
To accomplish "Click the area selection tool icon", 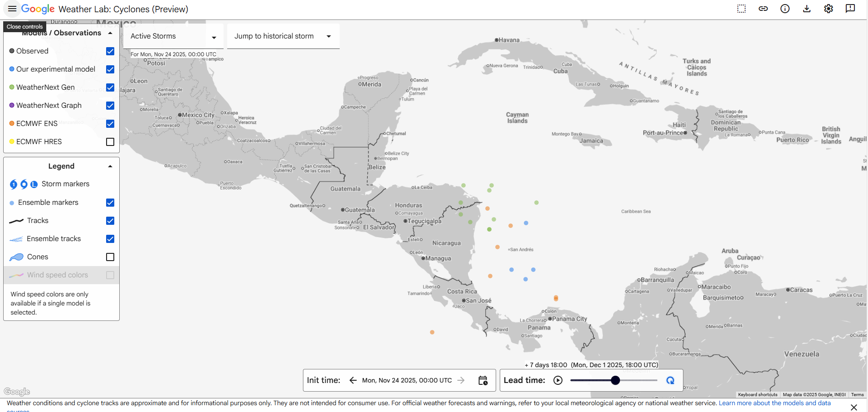I will [741, 9].
